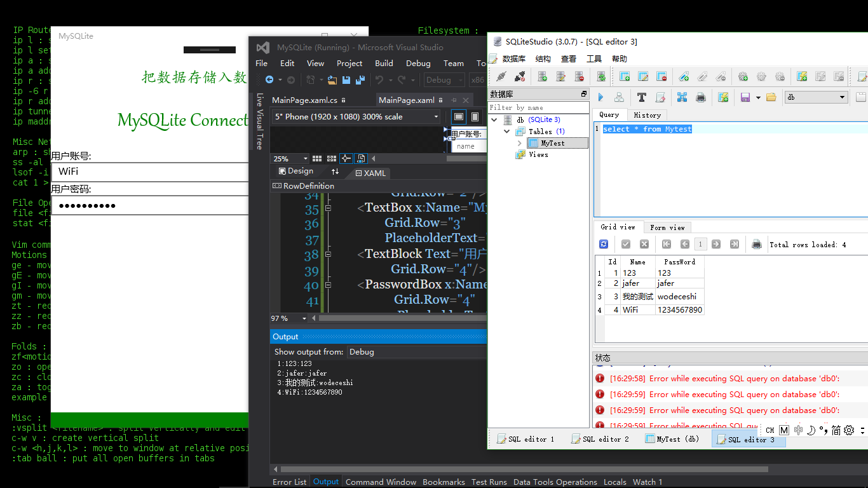Open db database selector in SQL editor
This screenshot has width=868, height=488.
tap(817, 97)
